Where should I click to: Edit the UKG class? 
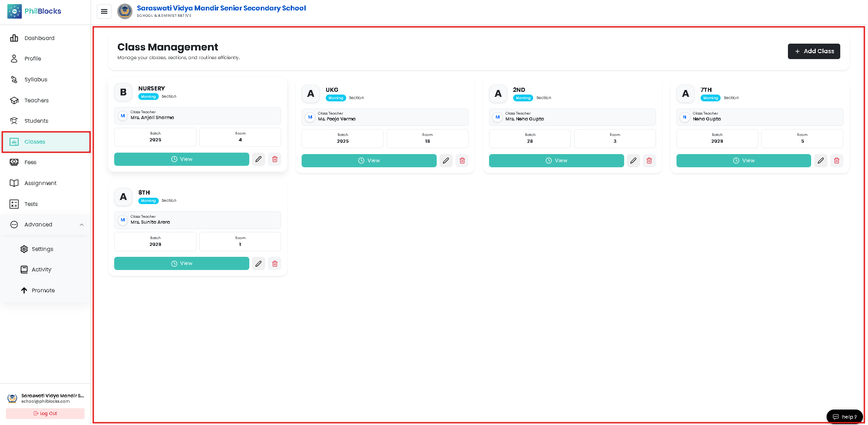pos(446,160)
